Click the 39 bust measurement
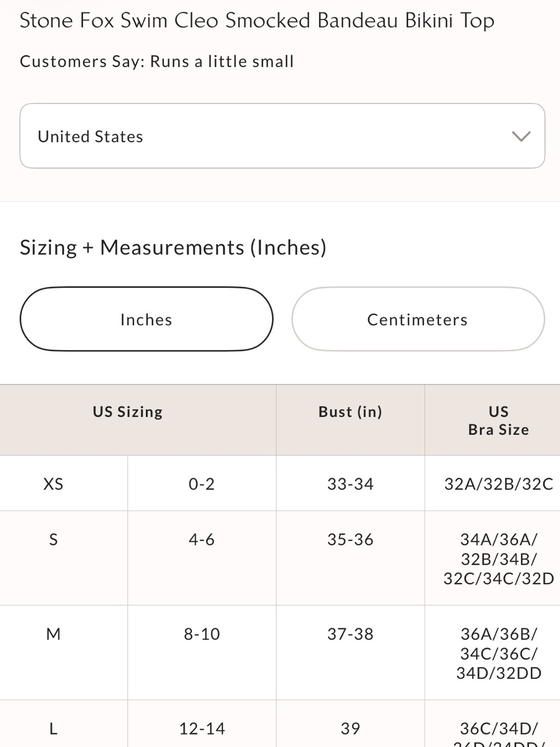This screenshot has height=747, width=560. (350, 729)
